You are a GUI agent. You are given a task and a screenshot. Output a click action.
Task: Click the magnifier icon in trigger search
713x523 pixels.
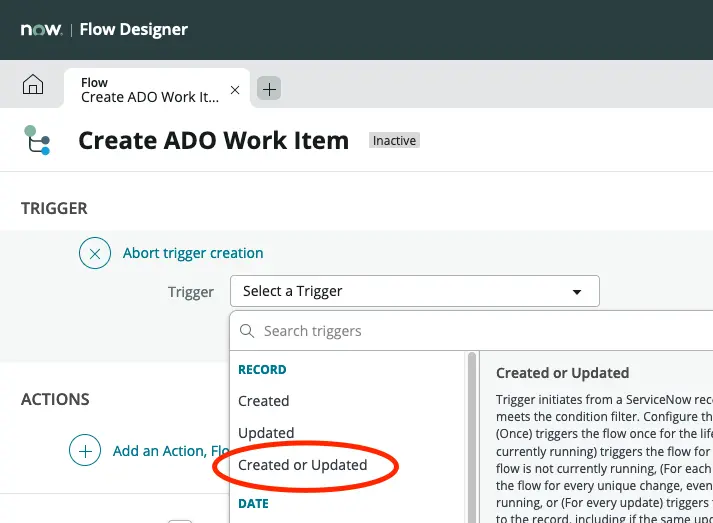[246, 331]
